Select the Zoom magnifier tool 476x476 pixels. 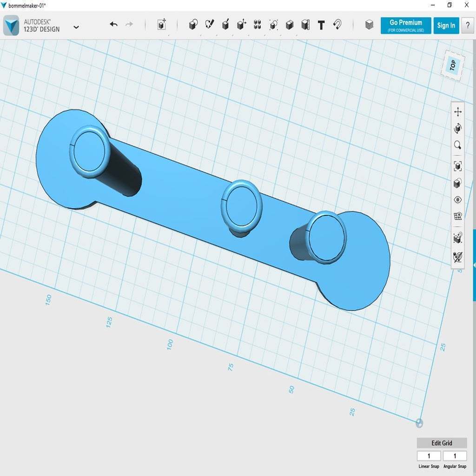pyautogui.click(x=458, y=145)
